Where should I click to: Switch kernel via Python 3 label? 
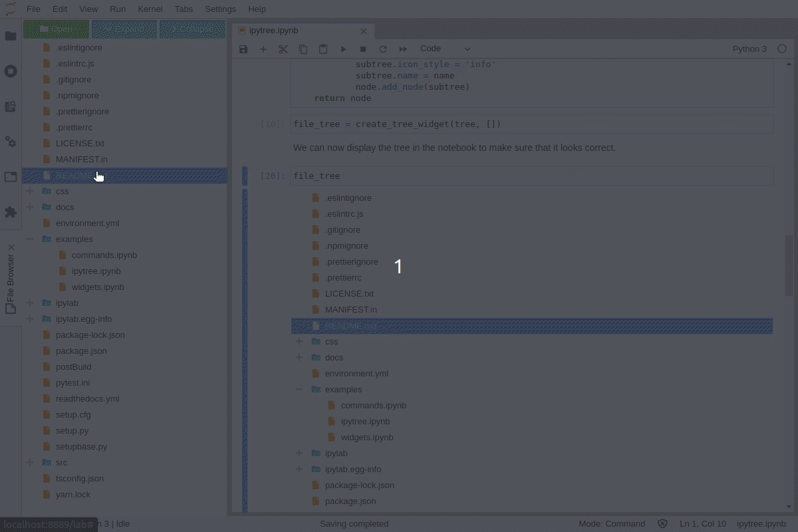(x=749, y=49)
